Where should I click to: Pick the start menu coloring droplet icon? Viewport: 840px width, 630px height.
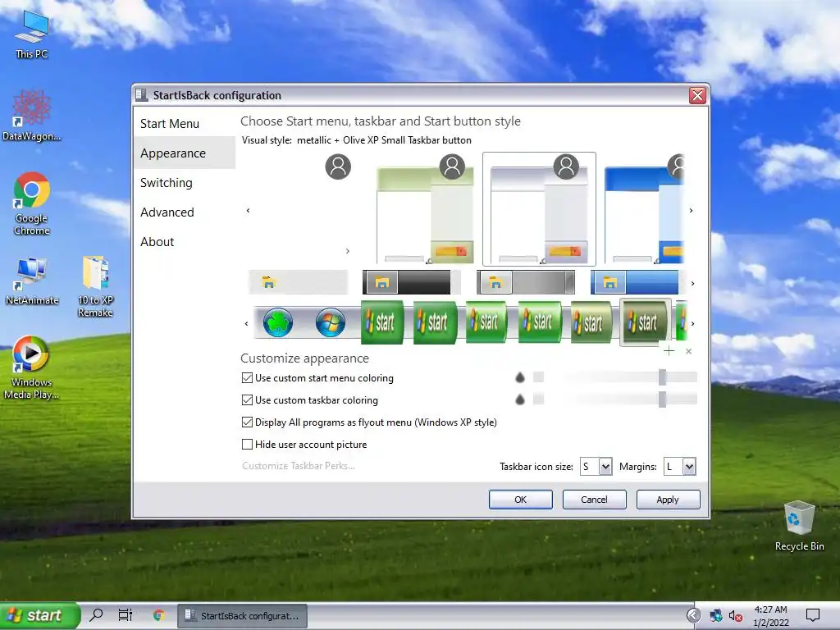coord(519,377)
